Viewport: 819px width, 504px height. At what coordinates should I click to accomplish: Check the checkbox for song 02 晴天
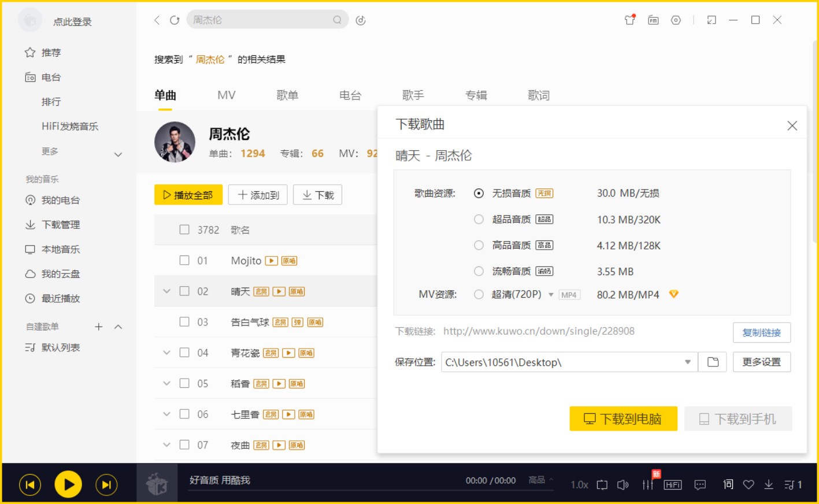coord(184,291)
